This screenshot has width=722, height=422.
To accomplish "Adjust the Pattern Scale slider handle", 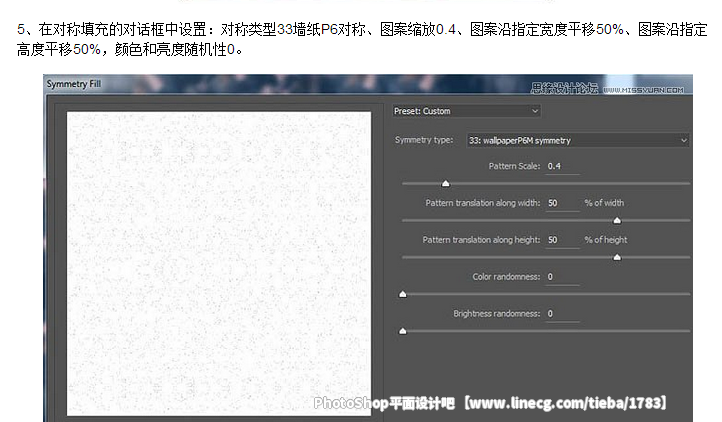I will click(445, 183).
